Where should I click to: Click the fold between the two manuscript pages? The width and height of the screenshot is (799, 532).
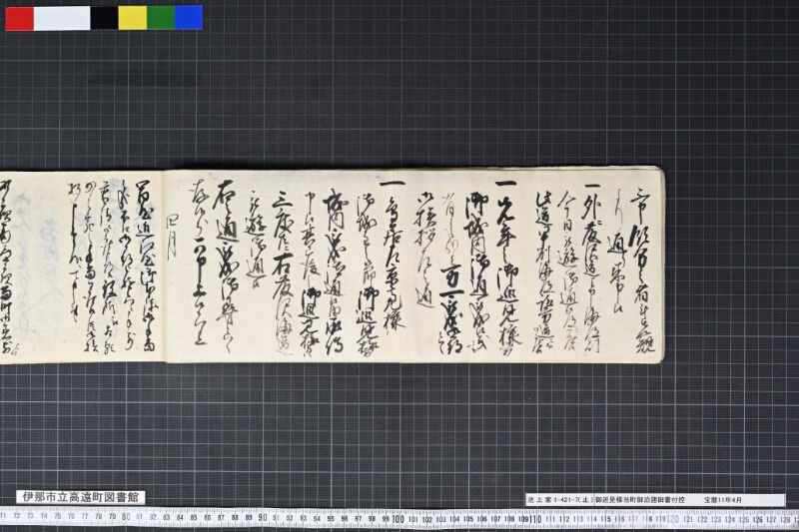(x=164, y=266)
